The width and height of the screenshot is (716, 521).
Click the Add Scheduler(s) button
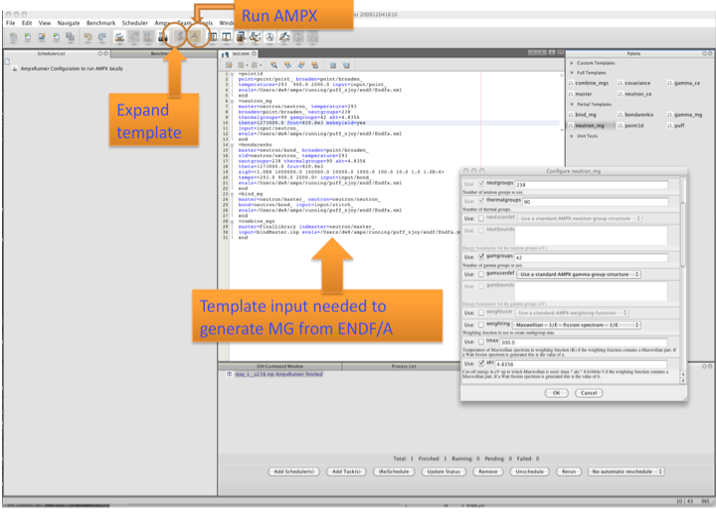[x=294, y=471]
